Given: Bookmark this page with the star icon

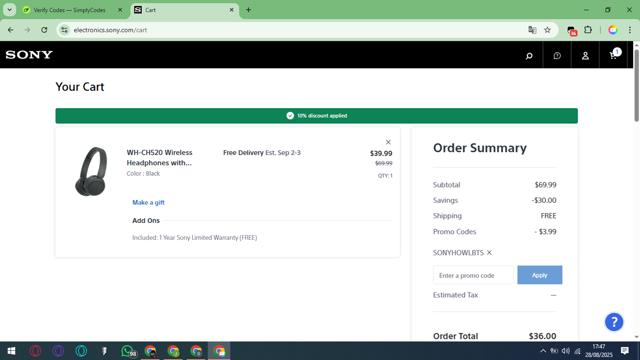Looking at the screenshot, I should click(547, 30).
